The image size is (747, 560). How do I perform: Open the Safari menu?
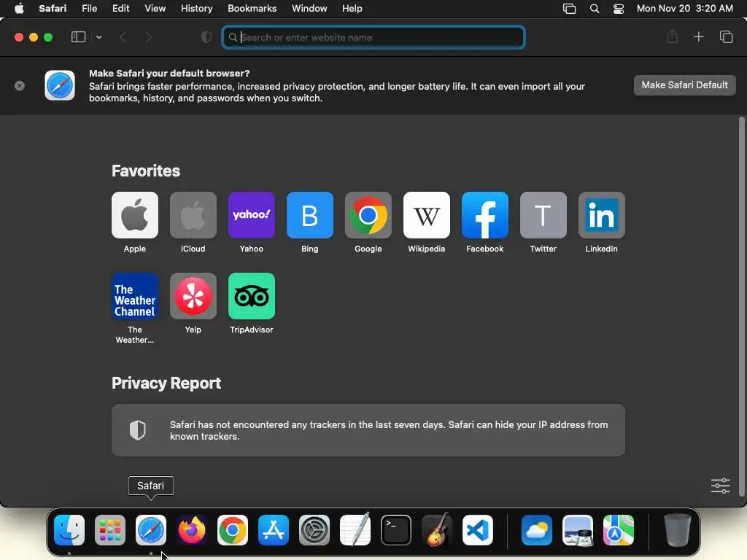coord(53,9)
